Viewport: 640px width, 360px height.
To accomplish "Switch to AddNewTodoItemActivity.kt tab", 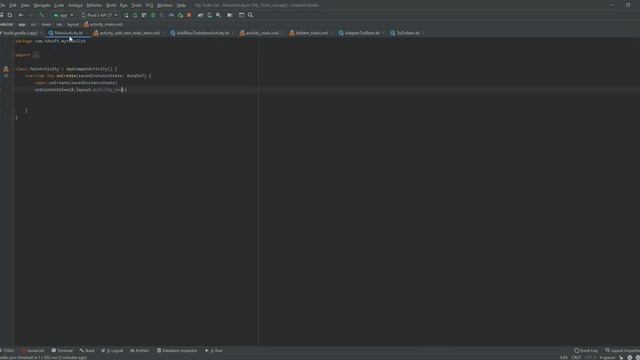I will pos(202,33).
